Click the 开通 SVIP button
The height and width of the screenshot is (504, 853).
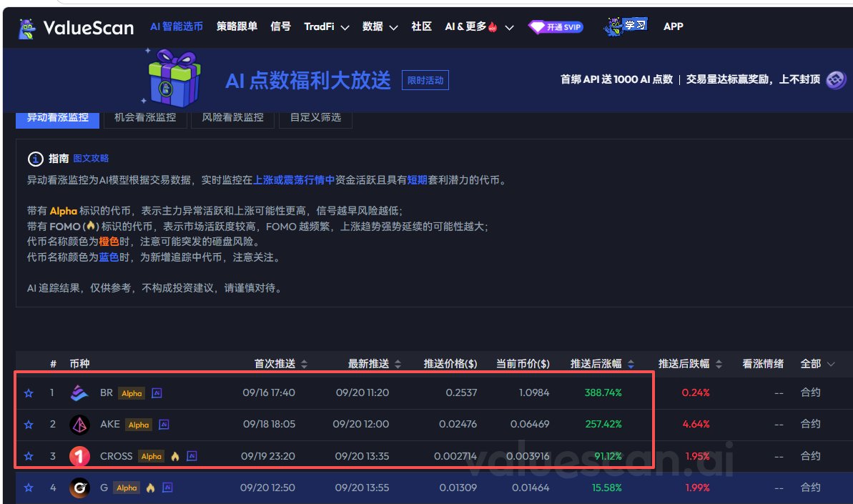tap(556, 27)
